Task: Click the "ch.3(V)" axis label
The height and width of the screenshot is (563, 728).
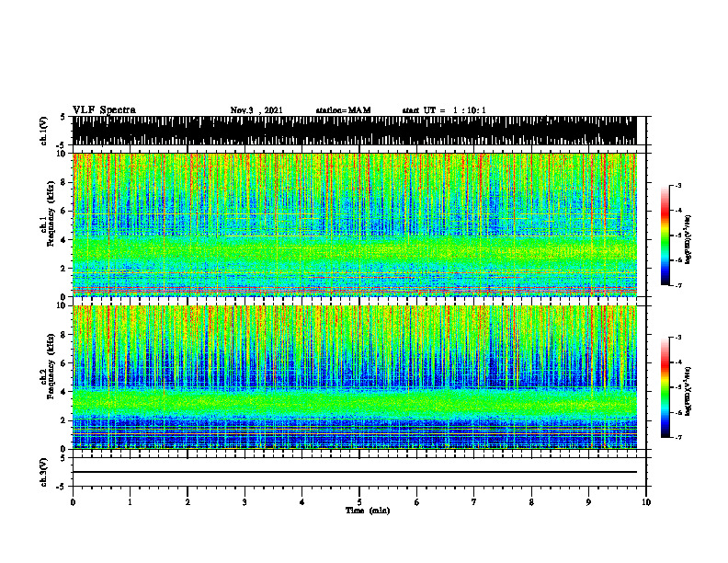Action: click(x=43, y=472)
